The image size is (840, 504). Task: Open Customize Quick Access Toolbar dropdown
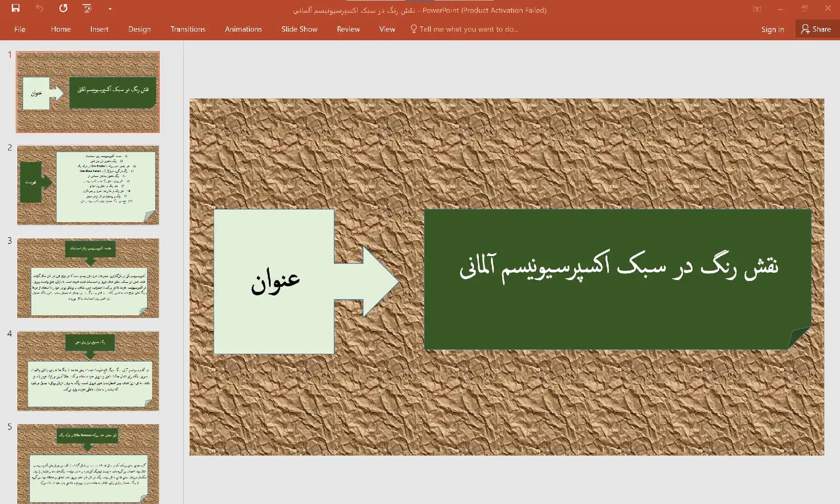[110, 9]
